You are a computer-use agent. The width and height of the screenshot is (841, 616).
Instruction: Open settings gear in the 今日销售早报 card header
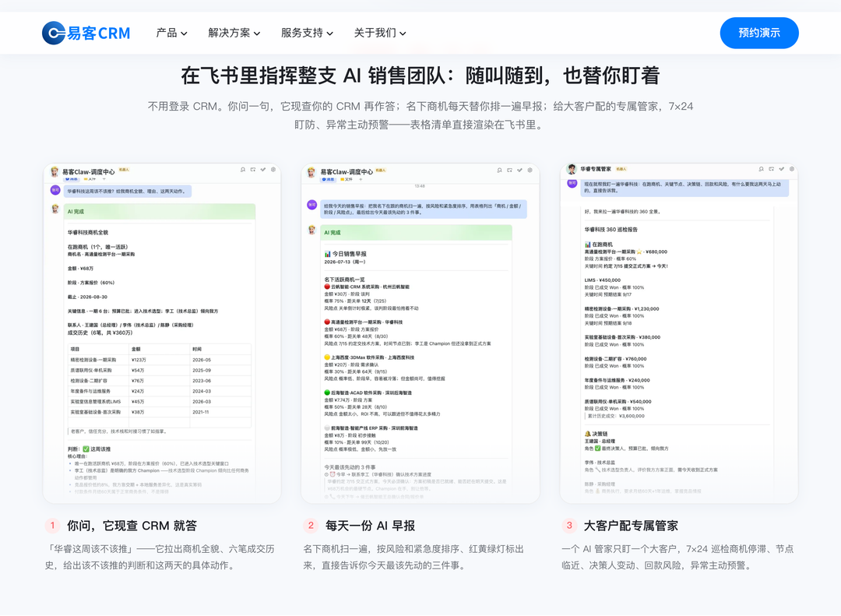click(x=530, y=170)
